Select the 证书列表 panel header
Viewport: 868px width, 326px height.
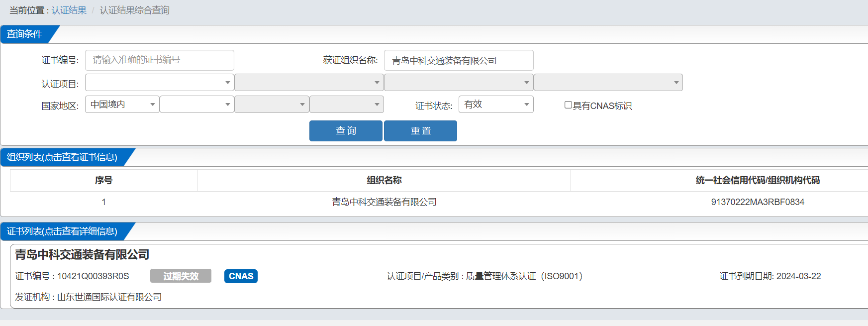62,231
